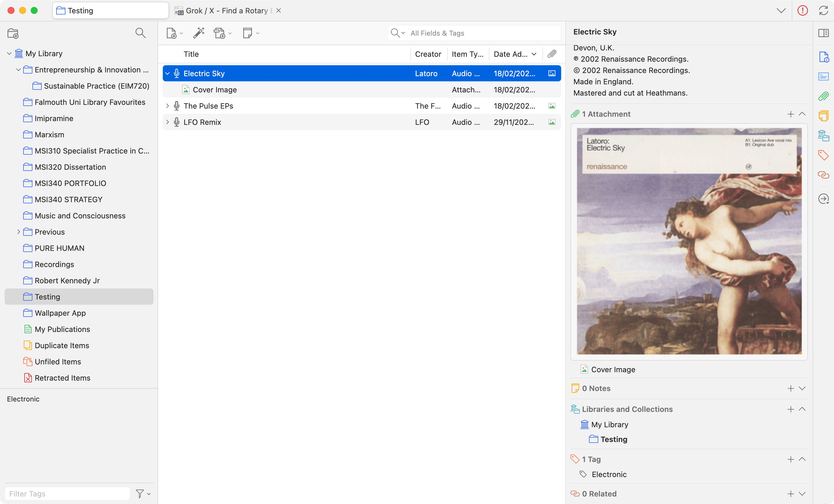Screen dimensions: 834x504
Task: Collapse the Attachment section chevron
Action: tap(802, 114)
